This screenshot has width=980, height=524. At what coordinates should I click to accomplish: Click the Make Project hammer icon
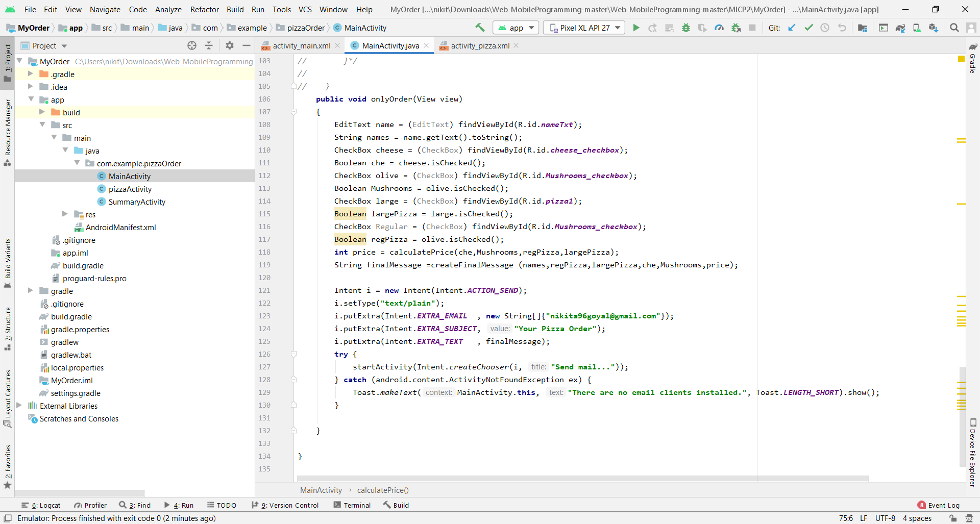click(480, 28)
